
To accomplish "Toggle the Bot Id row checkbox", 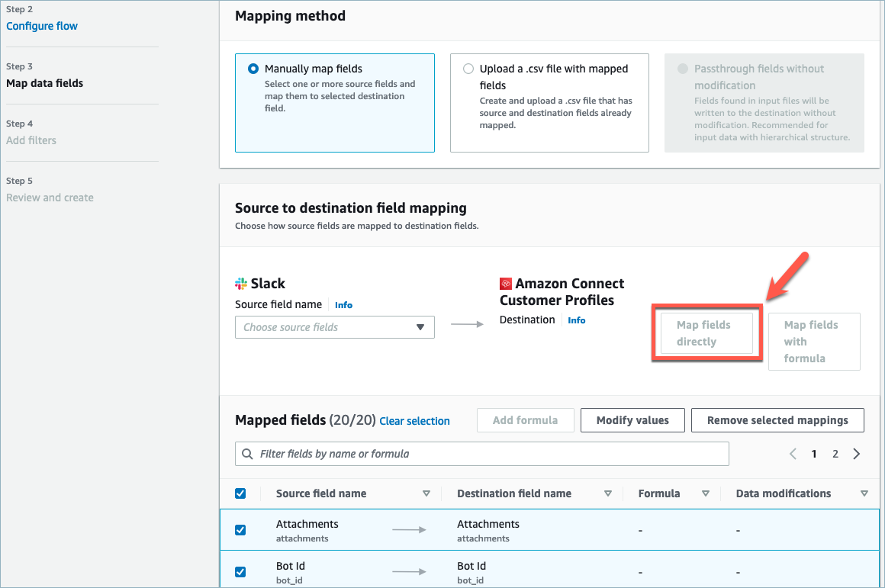I will coord(240,572).
